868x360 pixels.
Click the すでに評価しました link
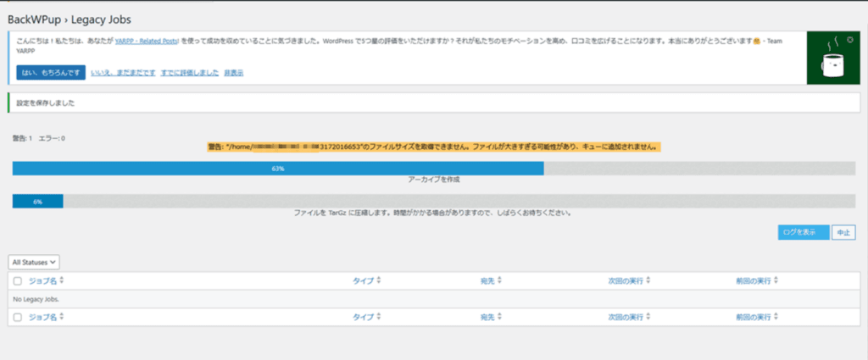coord(190,73)
